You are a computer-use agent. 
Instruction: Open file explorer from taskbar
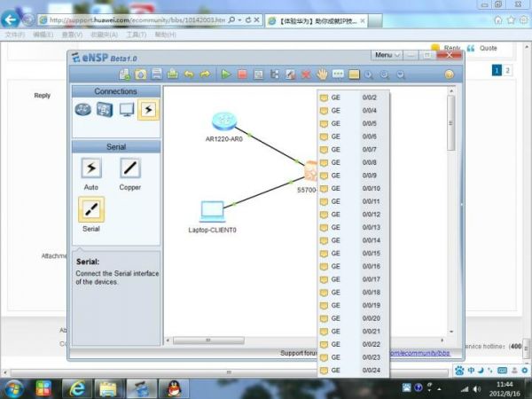point(108,389)
